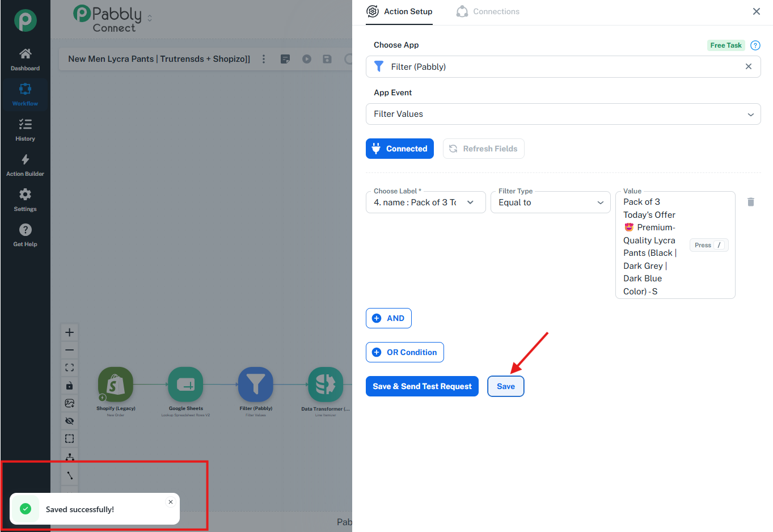Dismiss the Saved successfully notification
Screen dimensions: 773x532
171,502
